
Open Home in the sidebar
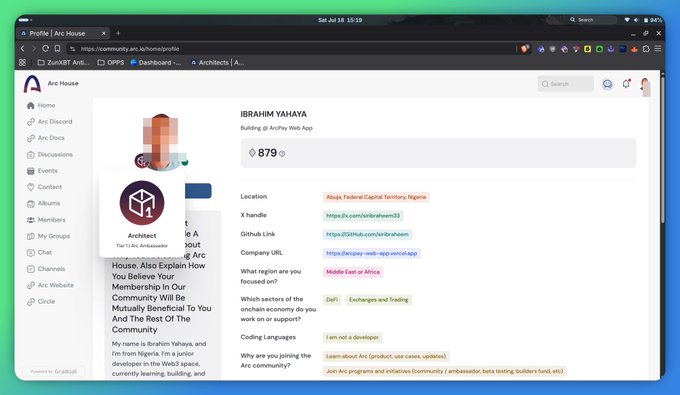[x=41, y=105]
